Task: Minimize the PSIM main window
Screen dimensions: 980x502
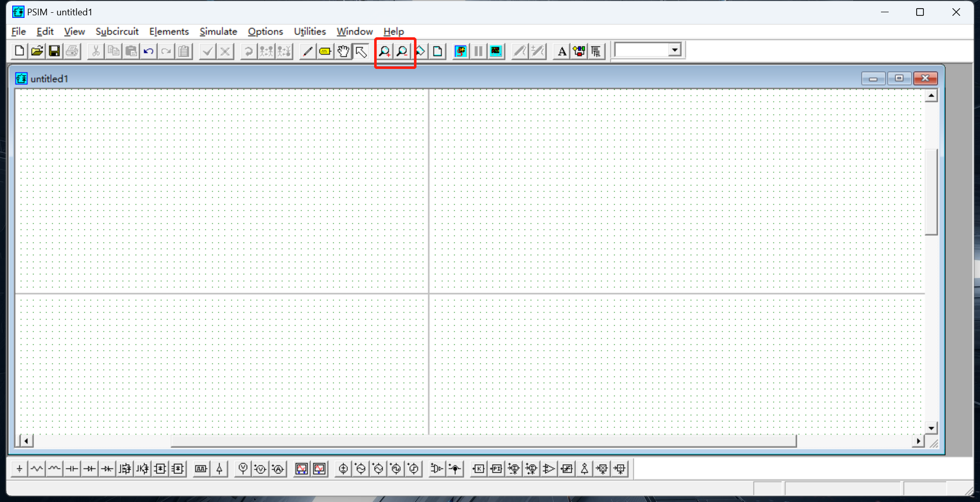Action: point(885,12)
